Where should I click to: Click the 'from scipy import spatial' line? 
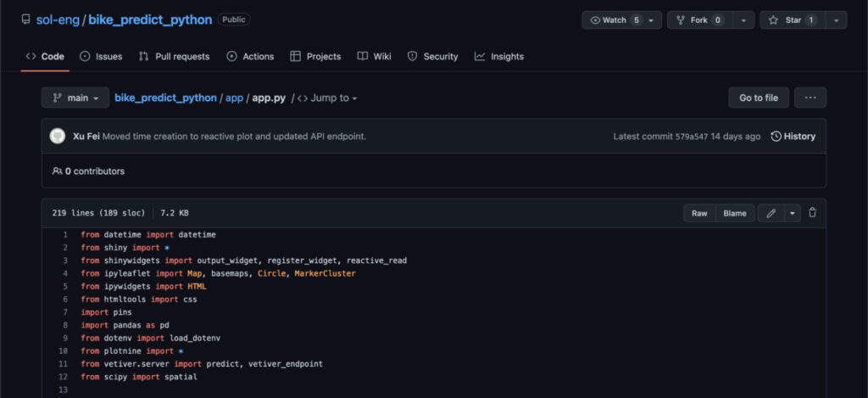click(x=139, y=377)
